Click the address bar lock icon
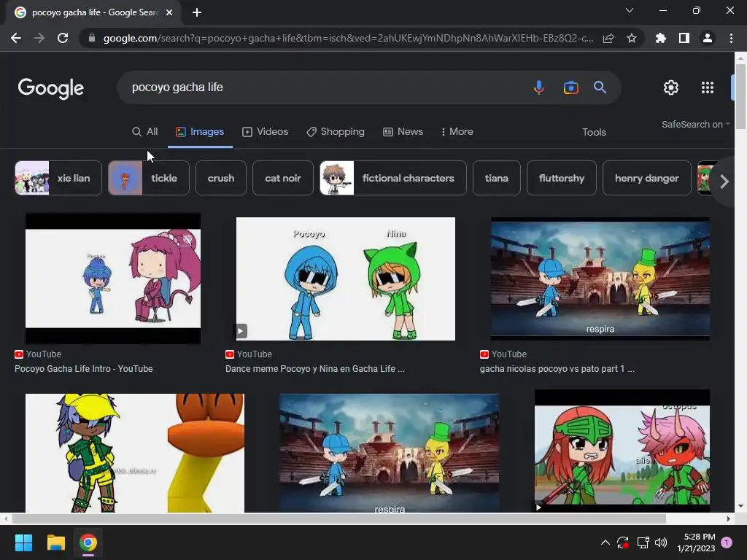747x560 pixels. tap(92, 38)
